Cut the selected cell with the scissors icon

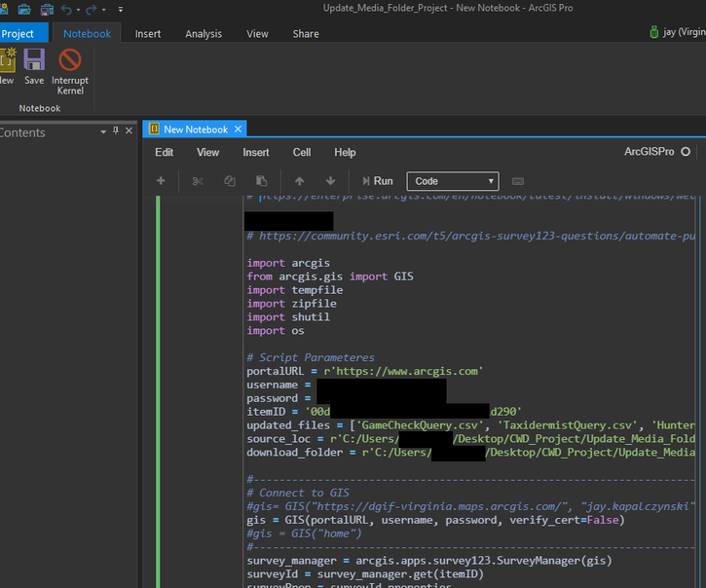click(x=199, y=181)
